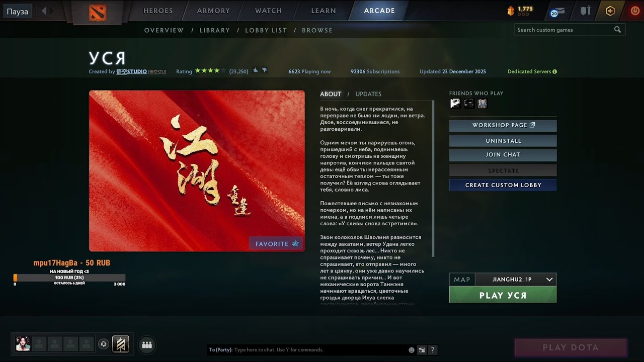The width and height of the screenshot is (644, 362).
Task: Select the ABOUT tab
Action: pyautogui.click(x=331, y=94)
